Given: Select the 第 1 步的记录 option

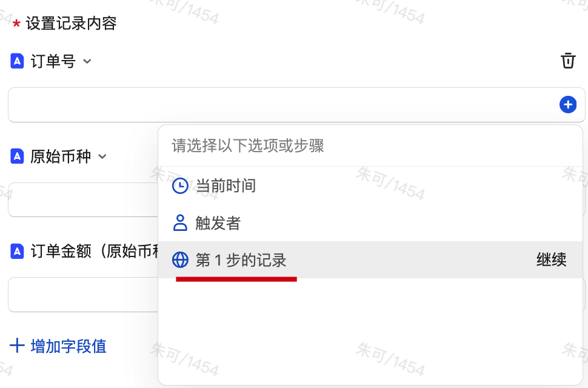Looking at the screenshot, I should tap(241, 260).
